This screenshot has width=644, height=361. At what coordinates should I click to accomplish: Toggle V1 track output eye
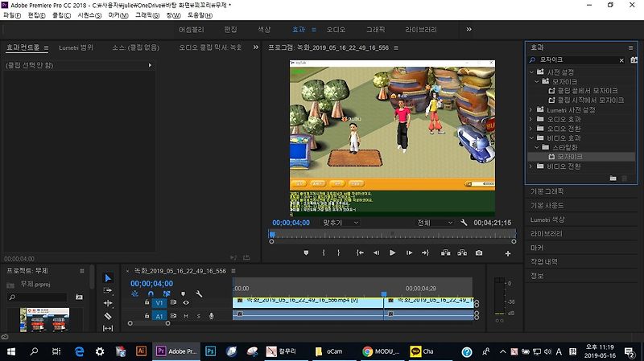[x=186, y=302]
